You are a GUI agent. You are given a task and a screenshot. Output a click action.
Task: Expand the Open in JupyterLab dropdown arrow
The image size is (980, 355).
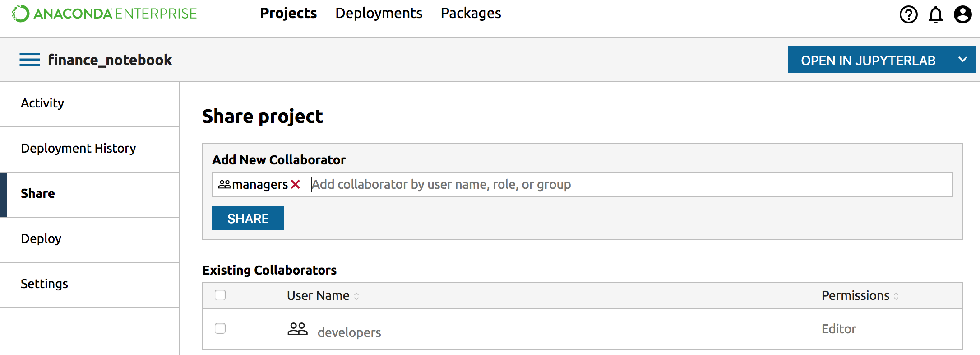(962, 60)
